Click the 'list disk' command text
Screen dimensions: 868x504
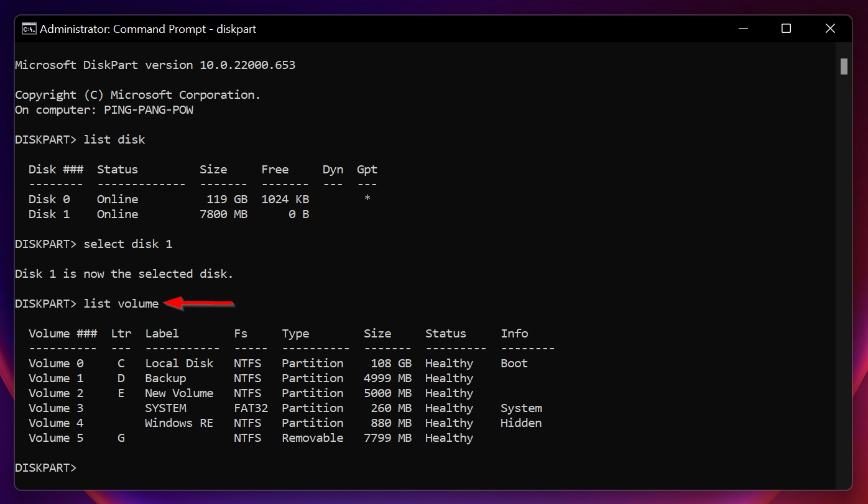pyautogui.click(x=114, y=140)
